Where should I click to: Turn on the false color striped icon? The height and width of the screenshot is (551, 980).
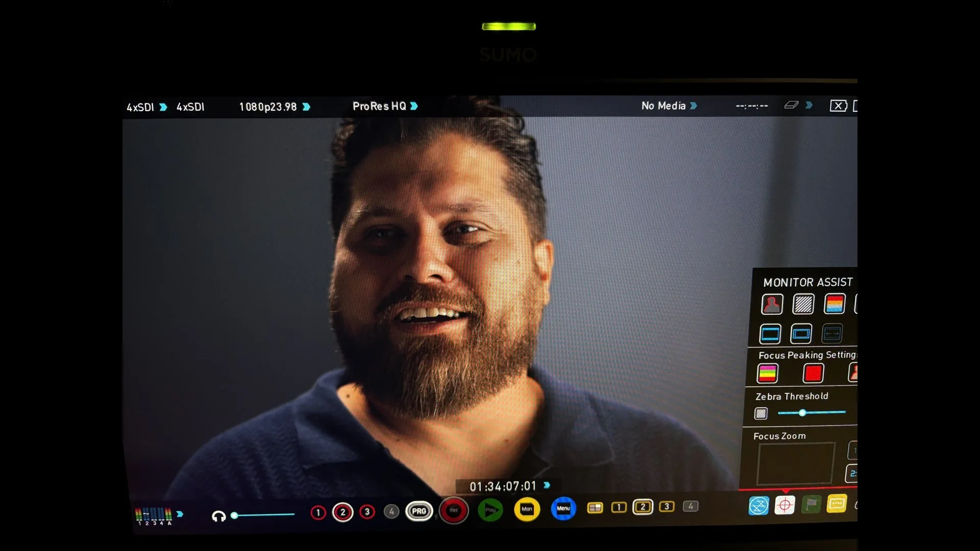coord(835,304)
